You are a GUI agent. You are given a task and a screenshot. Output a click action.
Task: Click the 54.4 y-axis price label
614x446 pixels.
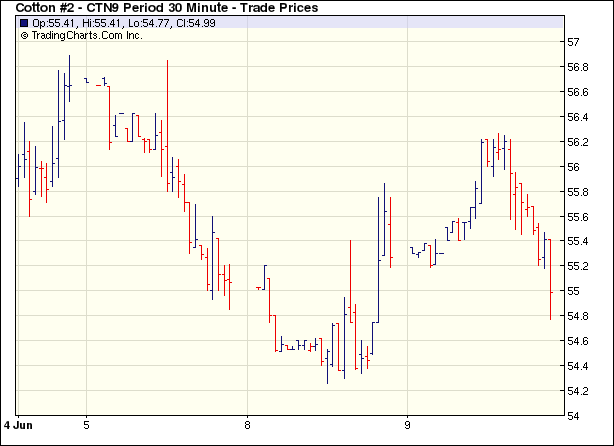pos(578,366)
